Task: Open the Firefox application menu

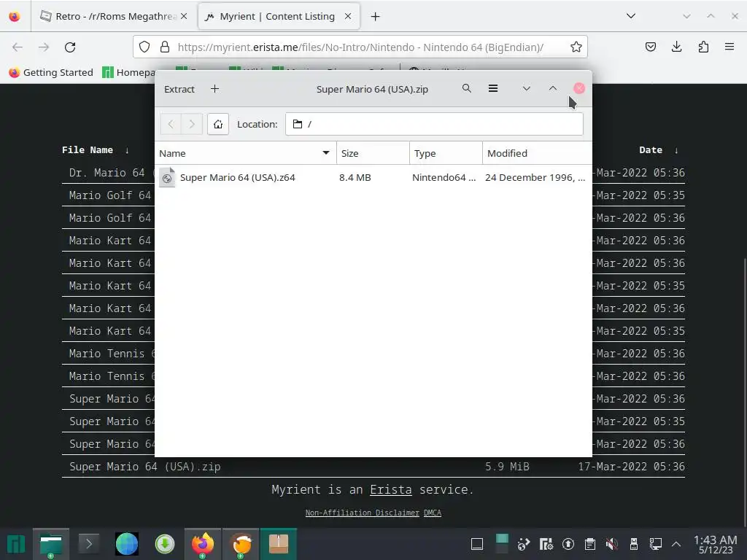Action: (729, 47)
